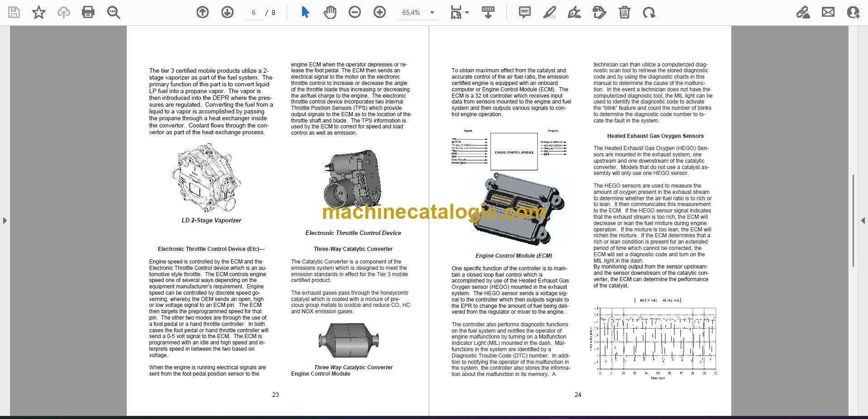This screenshot has height=419, width=868.
Task: Zoom in with the plus icon
Action: (380, 12)
